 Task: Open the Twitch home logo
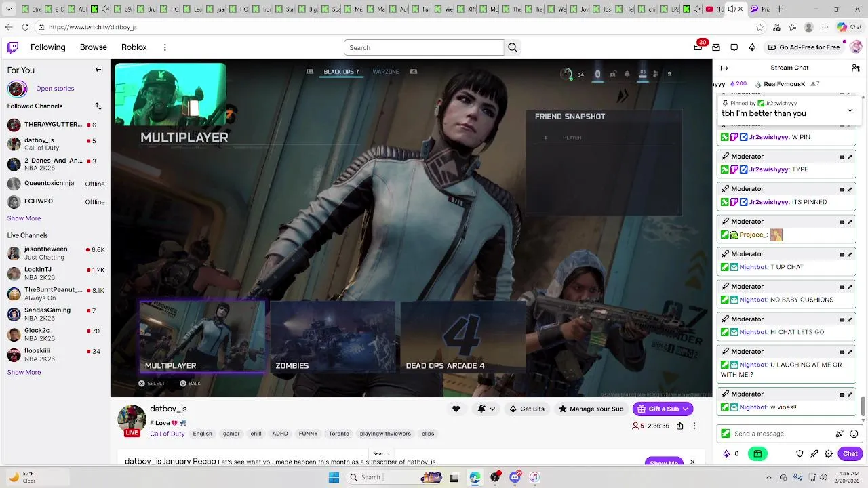click(12, 47)
